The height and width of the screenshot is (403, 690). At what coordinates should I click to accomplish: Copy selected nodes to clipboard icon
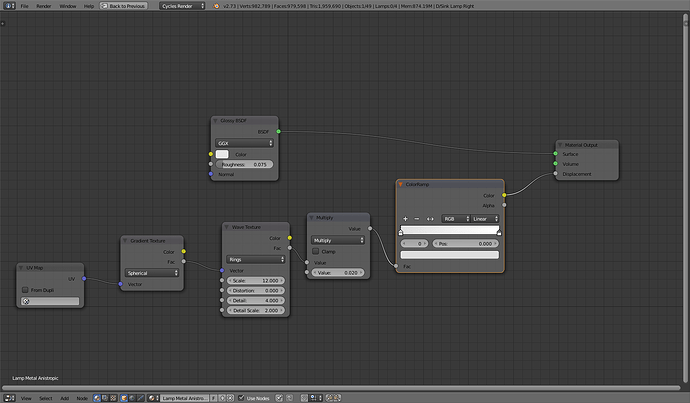point(329,398)
